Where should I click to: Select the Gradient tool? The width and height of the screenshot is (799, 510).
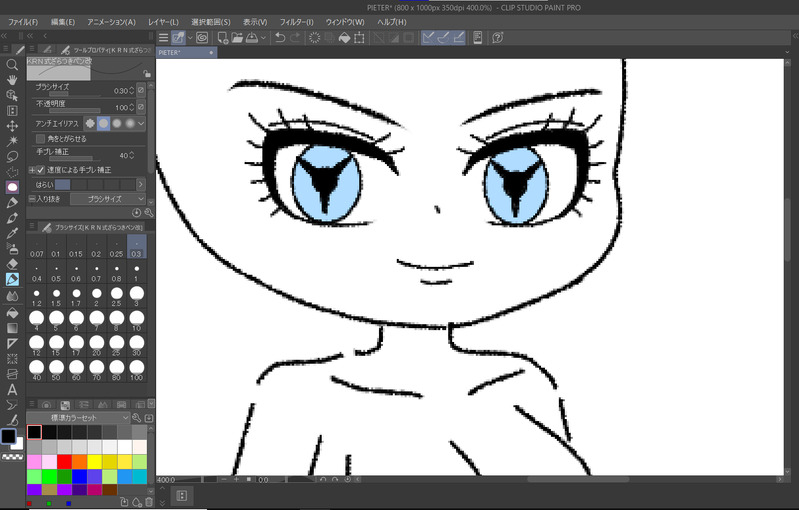(x=12, y=328)
